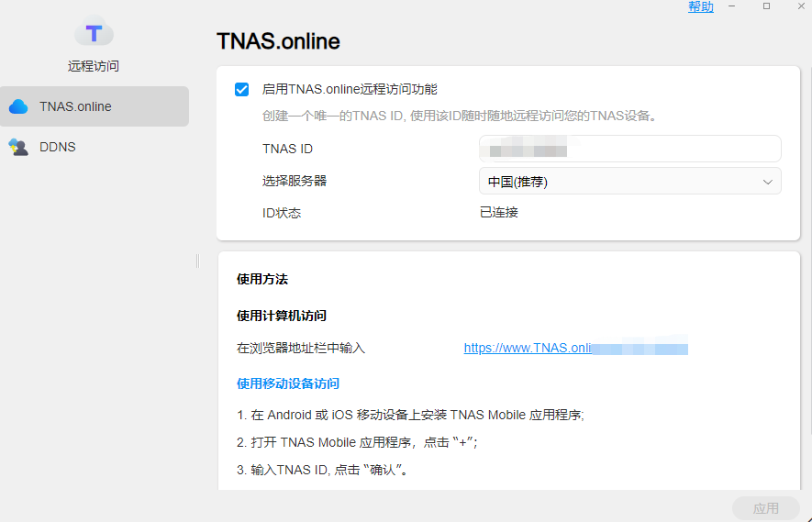Click the 远程访问 title label
Image resolution: width=812 pixels, height=522 pixels.
click(94, 66)
